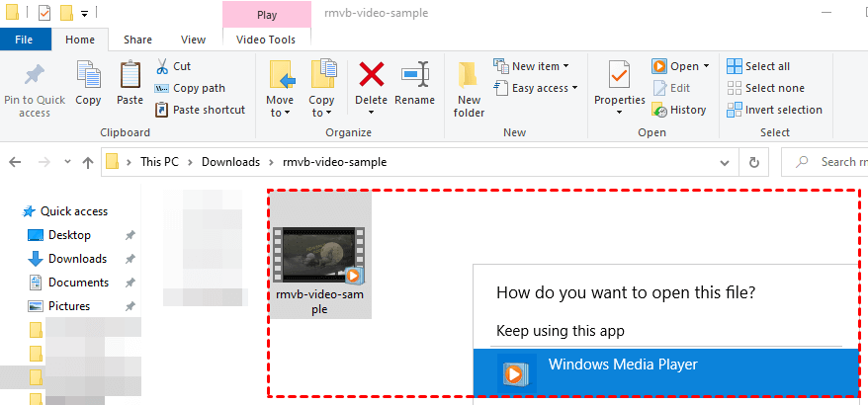Click Select none
This screenshot has height=405, width=868.
(x=765, y=88)
